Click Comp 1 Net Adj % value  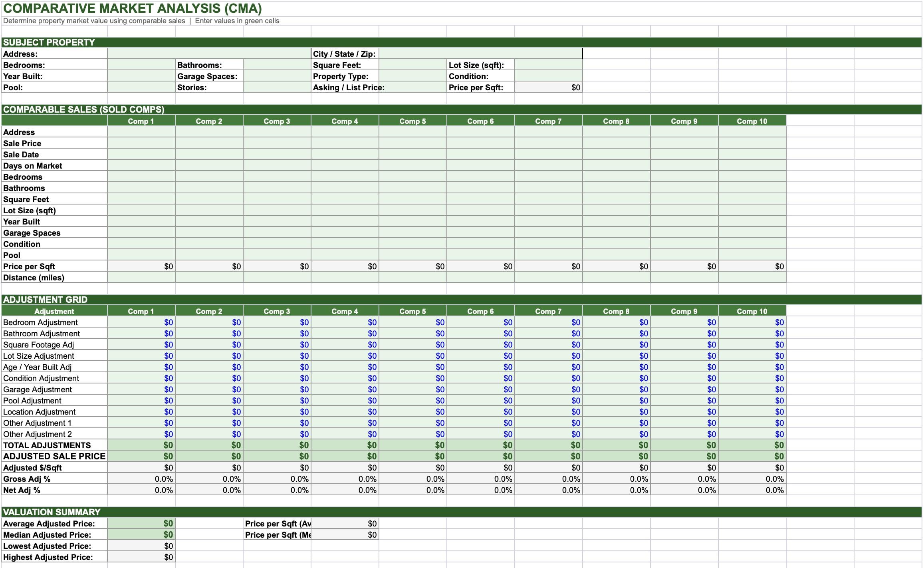coord(141,490)
